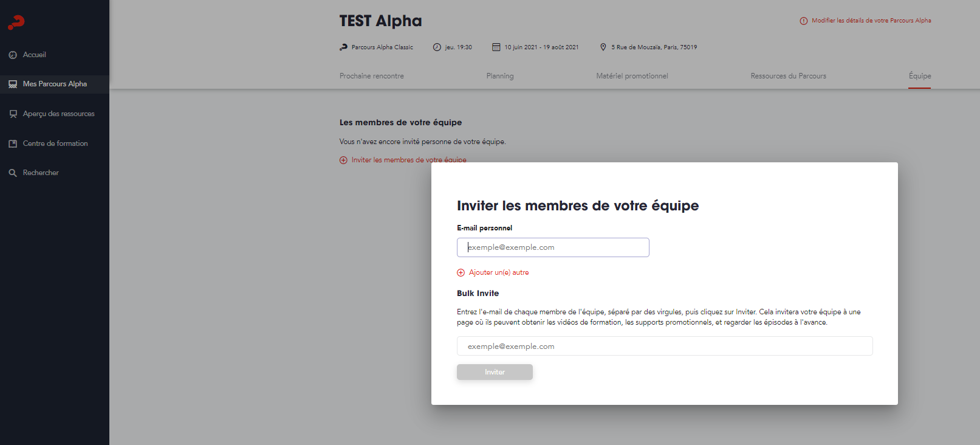Click the Bulk Invite email field
This screenshot has height=445, width=980.
point(665,346)
